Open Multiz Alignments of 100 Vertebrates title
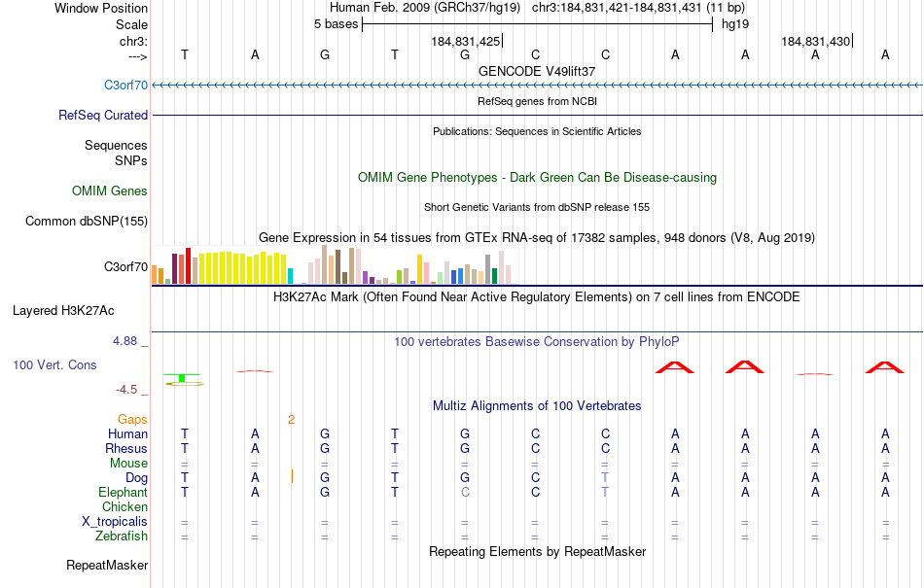Viewport: 924px width, 588px height. pos(537,405)
